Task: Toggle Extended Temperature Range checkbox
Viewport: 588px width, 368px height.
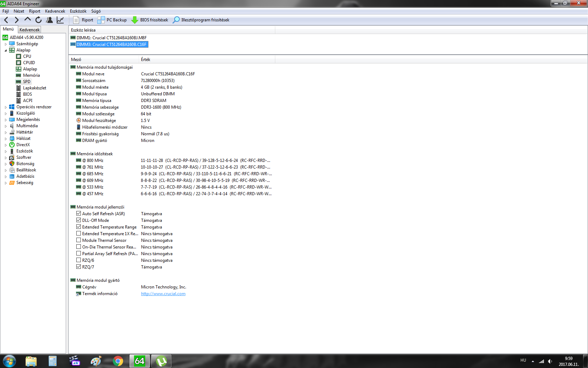Action: (x=78, y=227)
